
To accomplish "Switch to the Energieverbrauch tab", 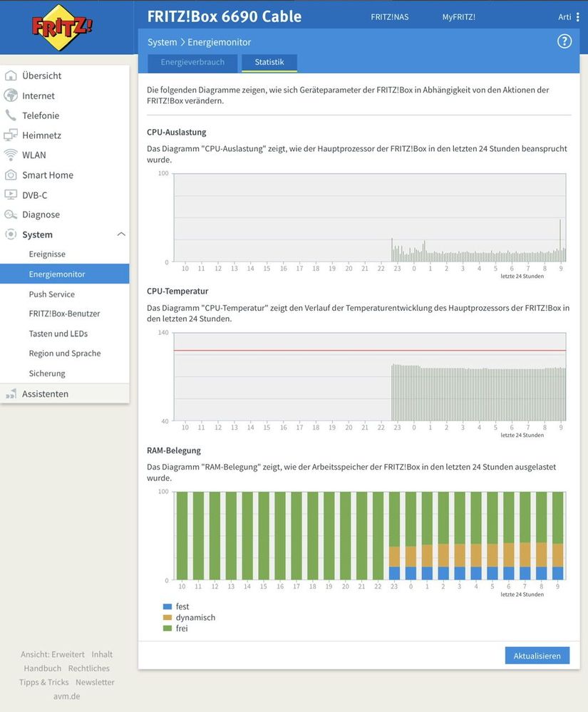I will [x=192, y=63].
